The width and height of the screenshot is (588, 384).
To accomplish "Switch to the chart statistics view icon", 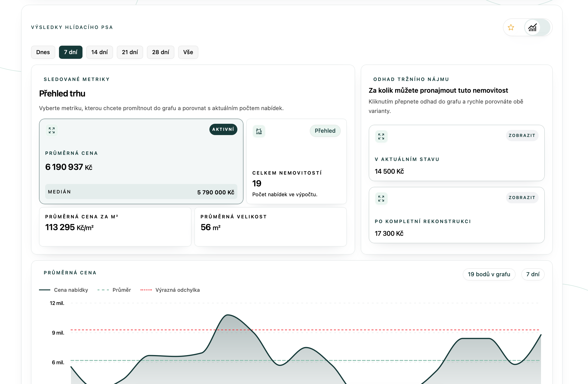I will (x=532, y=28).
